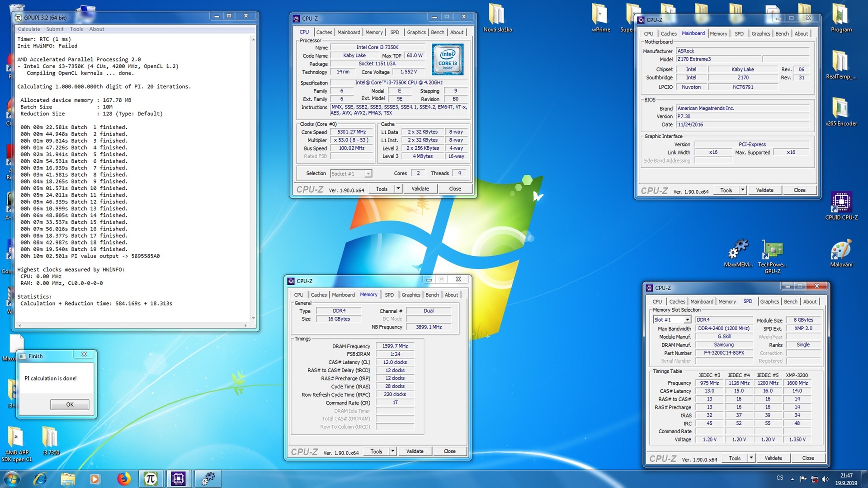
Task: Expand Tools dropdown arrow in Memory window
Action: point(393,451)
